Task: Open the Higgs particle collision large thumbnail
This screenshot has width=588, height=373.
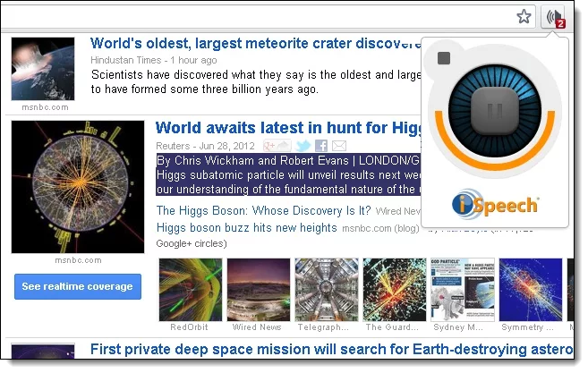Action: (78, 187)
